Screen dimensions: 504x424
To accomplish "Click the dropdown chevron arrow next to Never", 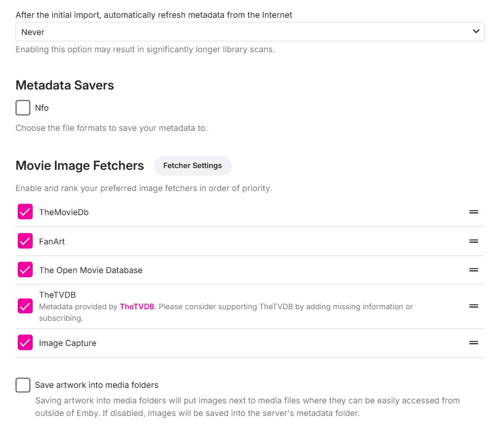I will pos(476,32).
